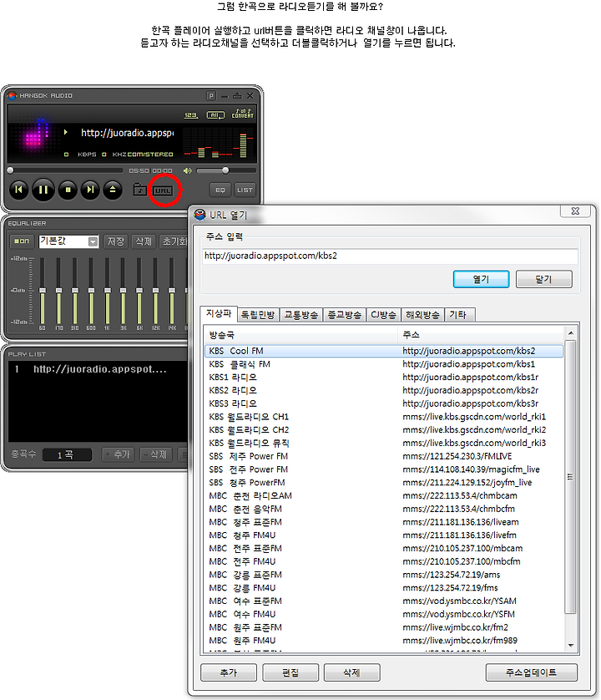The image size is (601, 700).
Task: Toggle the equalizer ON switch
Action: coord(21,241)
